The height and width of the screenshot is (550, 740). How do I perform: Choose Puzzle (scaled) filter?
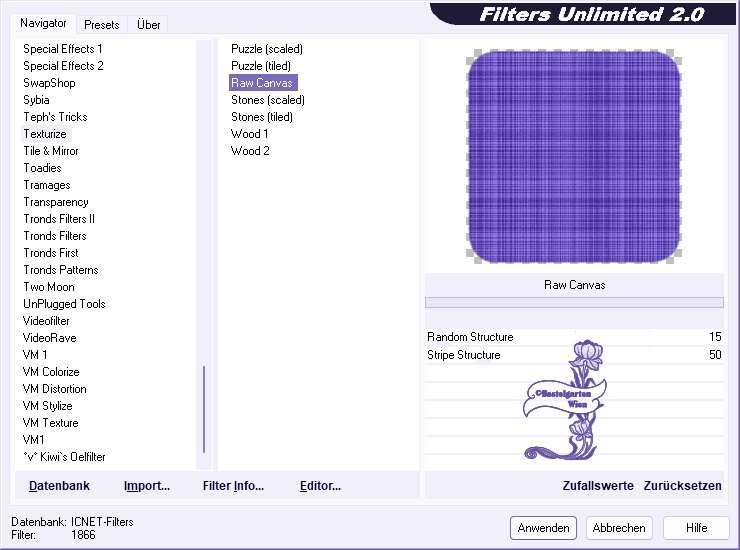267,49
